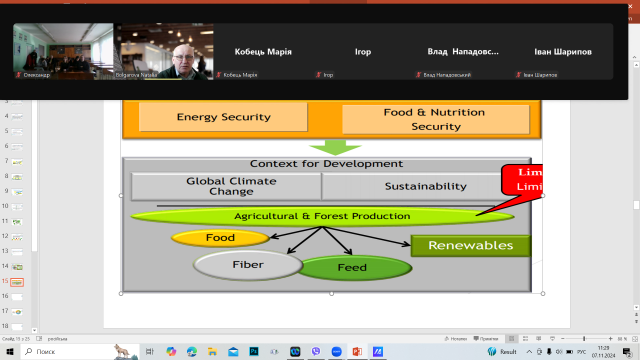
Task: Click the російська language indicator
Action: tap(58, 339)
